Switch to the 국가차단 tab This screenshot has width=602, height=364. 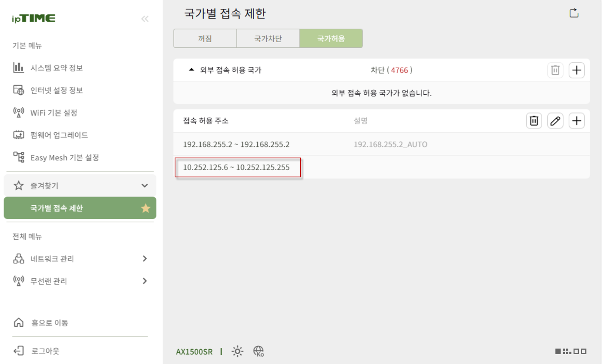point(268,38)
